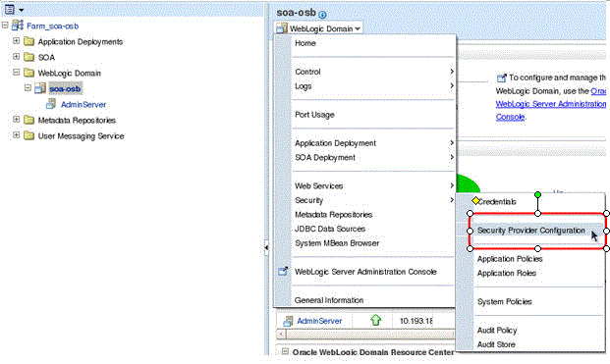Open the Farm_soa-osb link in tree
The width and height of the screenshot is (610, 364).
(52, 26)
